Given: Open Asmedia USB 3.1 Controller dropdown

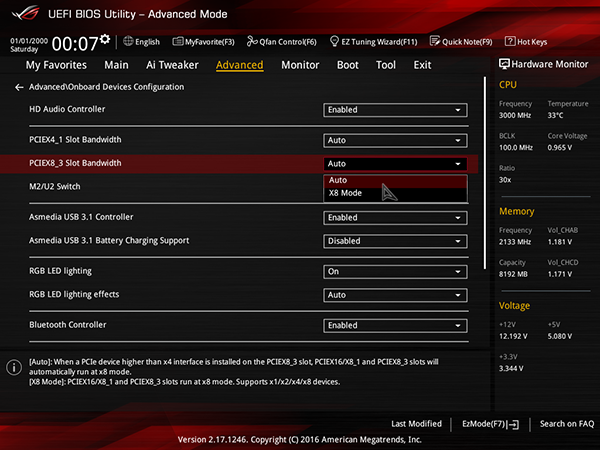Looking at the screenshot, I should click(395, 218).
